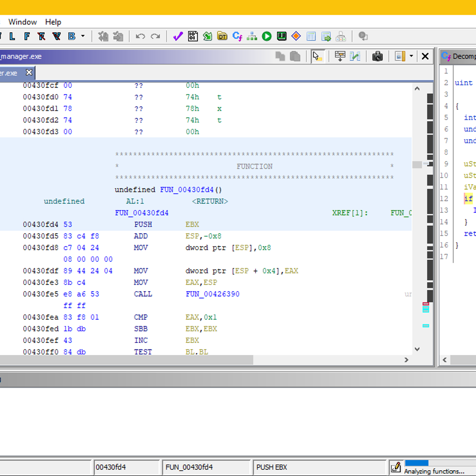The image size is (476, 476).
Task: Click the diff view icon in listing header
Action: point(355,56)
